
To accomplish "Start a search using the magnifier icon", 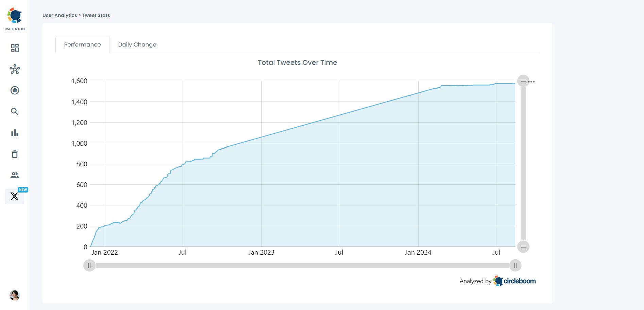I will click(14, 111).
